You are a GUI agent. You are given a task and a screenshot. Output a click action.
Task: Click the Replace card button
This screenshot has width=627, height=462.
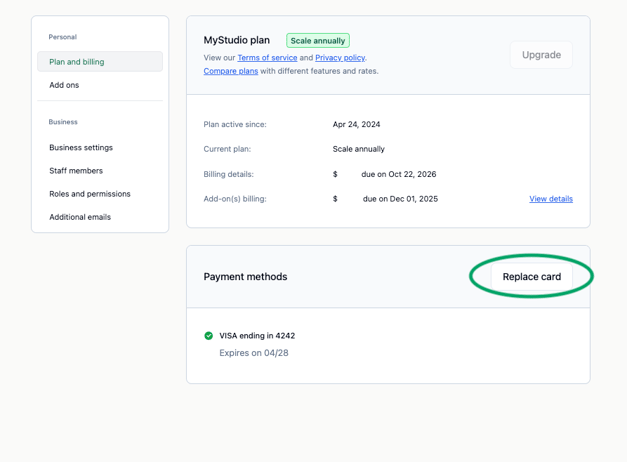(x=531, y=277)
